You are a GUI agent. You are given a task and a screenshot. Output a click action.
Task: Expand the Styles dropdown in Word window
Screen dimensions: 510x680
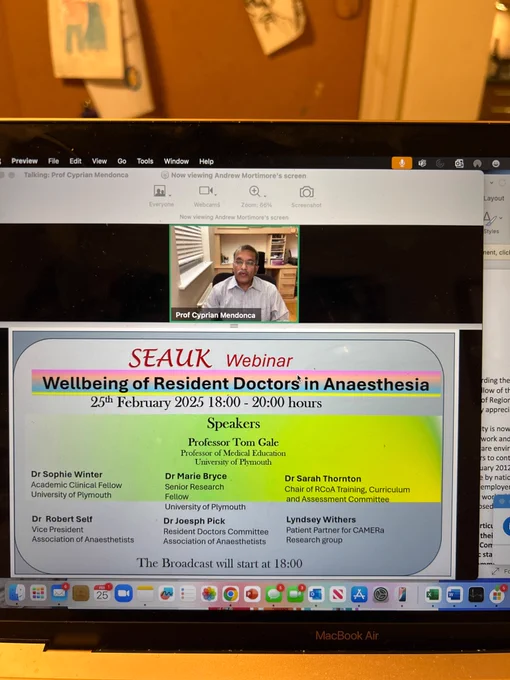pyautogui.click(x=501, y=218)
